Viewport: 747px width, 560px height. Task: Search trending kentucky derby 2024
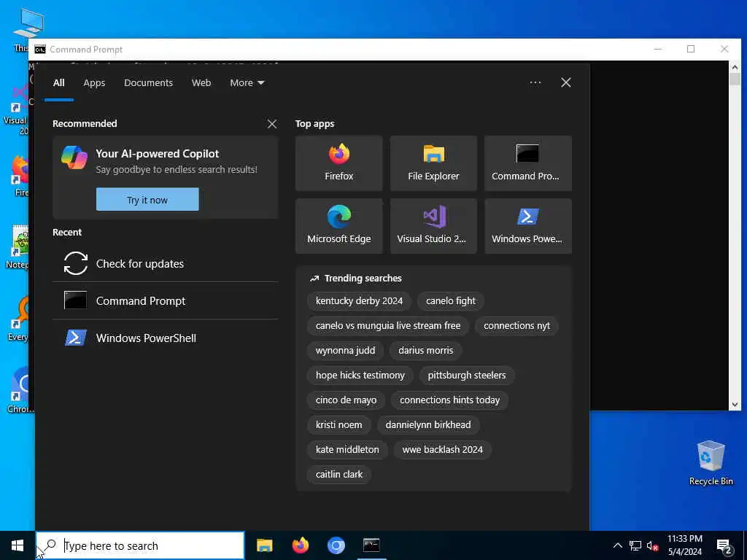tap(359, 301)
